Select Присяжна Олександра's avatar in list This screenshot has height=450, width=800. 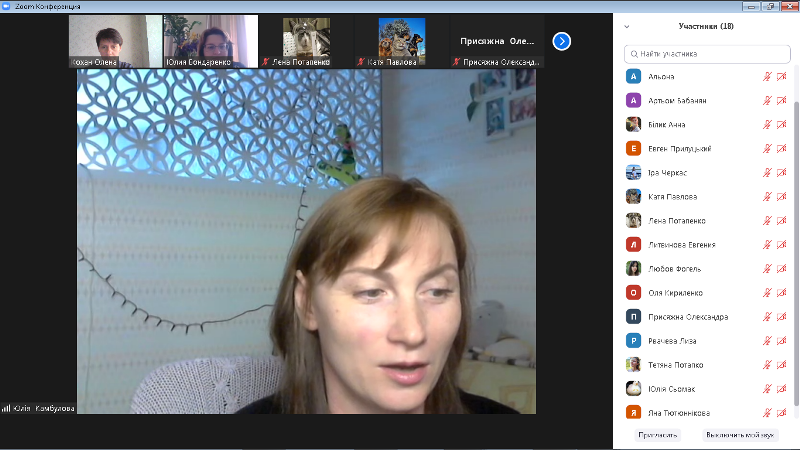(633, 316)
